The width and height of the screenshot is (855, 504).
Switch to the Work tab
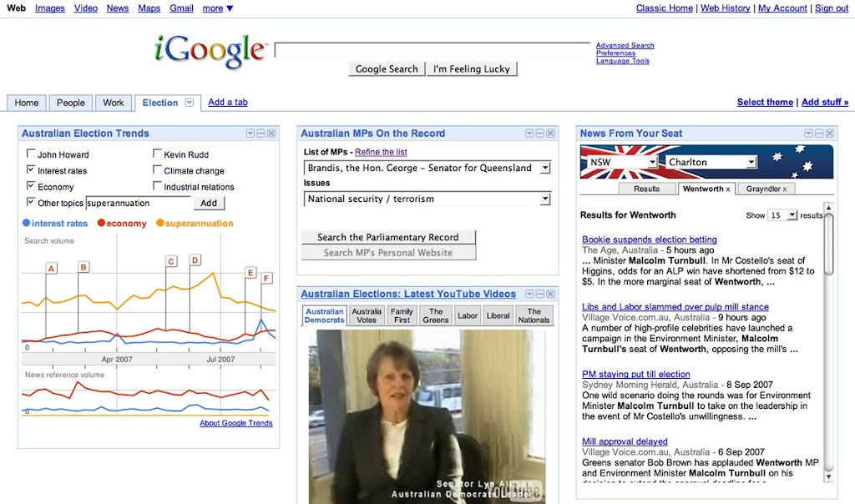coord(114,103)
